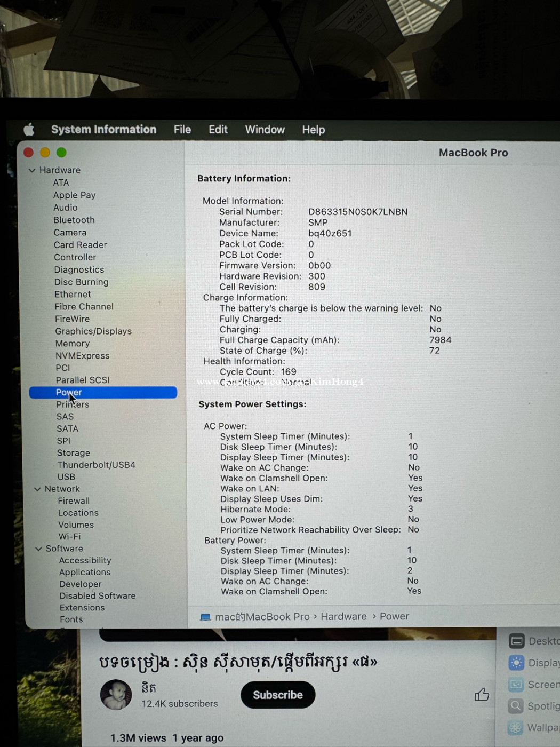Click the Screen Saver icon in settings sidebar
Viewport: 560px width, 747px height.
(516, 685)
